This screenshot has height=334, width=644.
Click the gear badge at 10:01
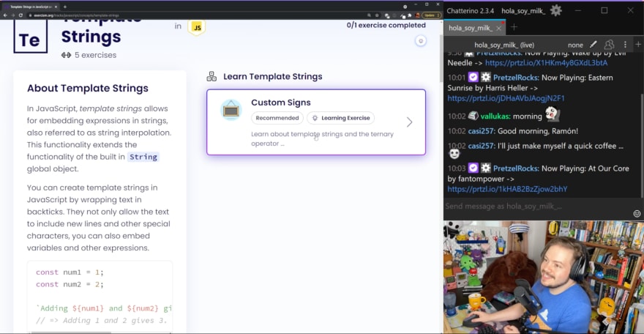click(486, 77)
